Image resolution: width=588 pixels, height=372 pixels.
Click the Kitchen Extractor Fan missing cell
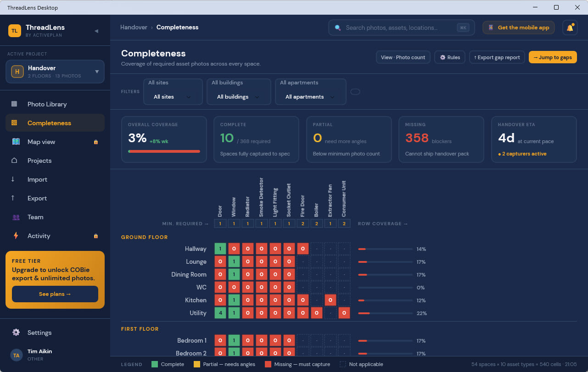pos(330,300)
